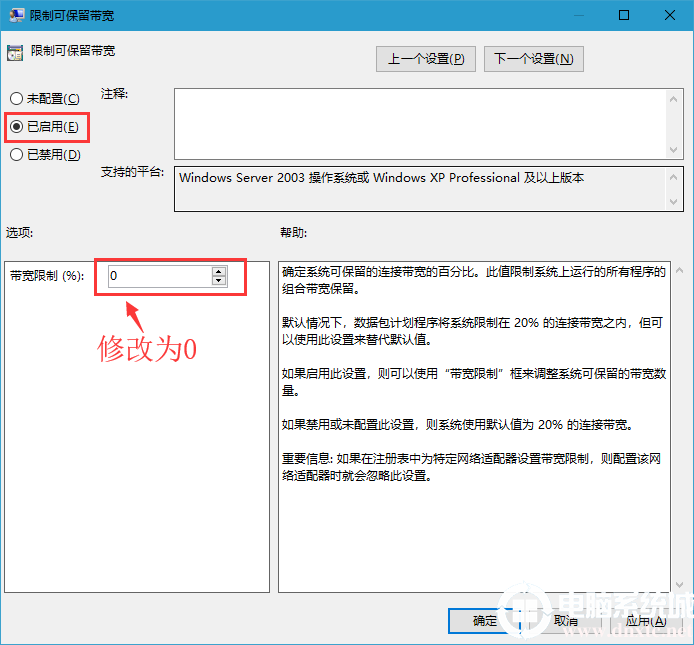Click the 支持的平台: label

132,171
